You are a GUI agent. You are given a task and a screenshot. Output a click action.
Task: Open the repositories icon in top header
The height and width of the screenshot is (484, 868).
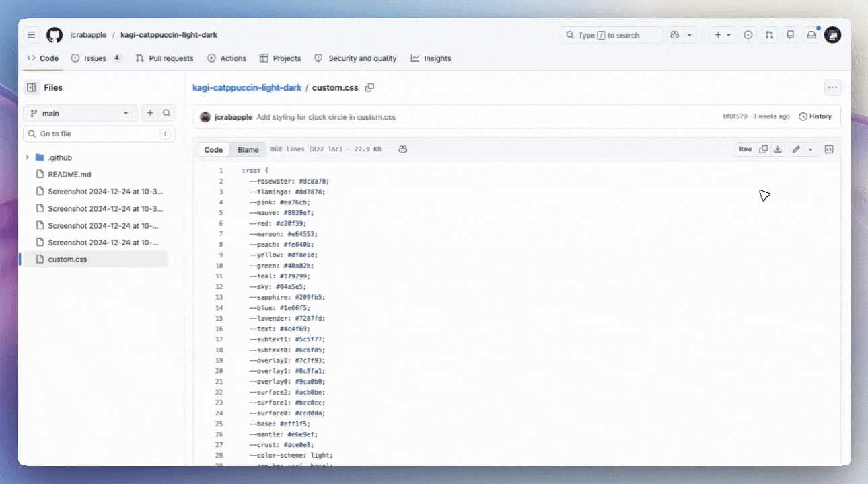(x=791, y=35)
